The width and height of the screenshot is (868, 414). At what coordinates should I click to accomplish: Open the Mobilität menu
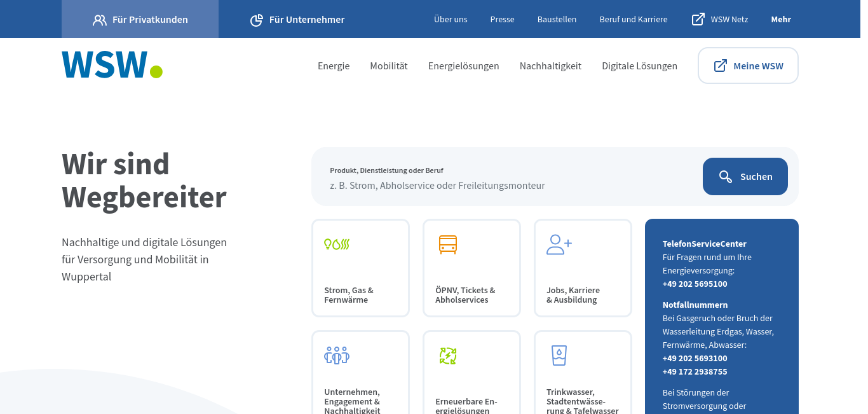[389, 66]
